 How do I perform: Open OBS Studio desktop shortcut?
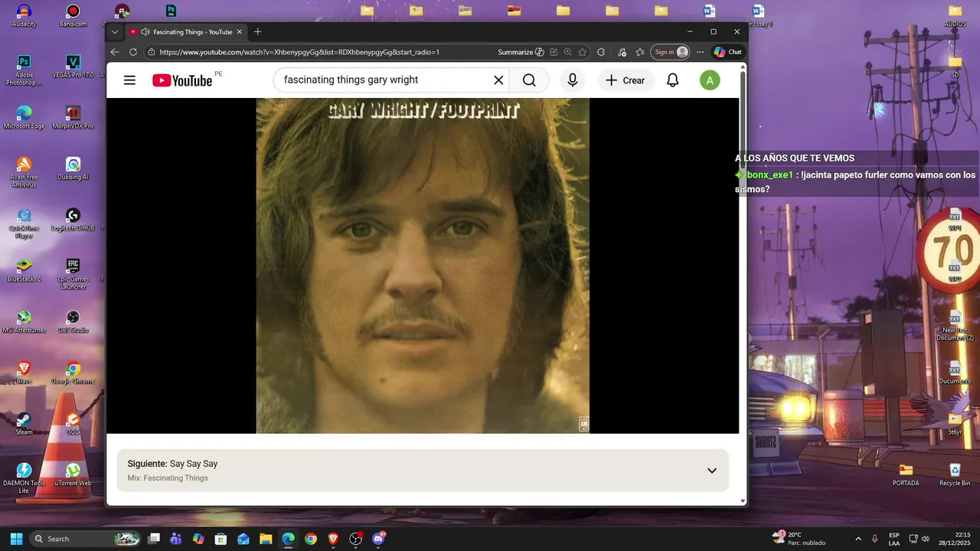pyautogui.click(x=73, y=321)
